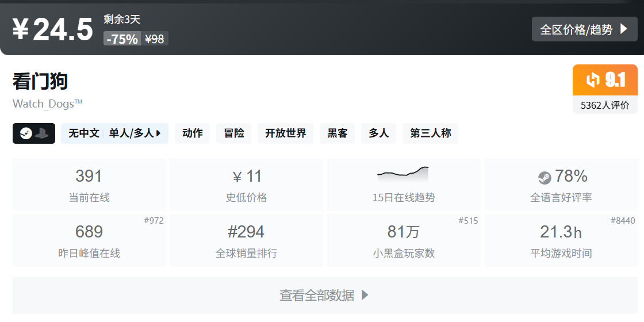Click the 看门狗 game title

(40, 81)
